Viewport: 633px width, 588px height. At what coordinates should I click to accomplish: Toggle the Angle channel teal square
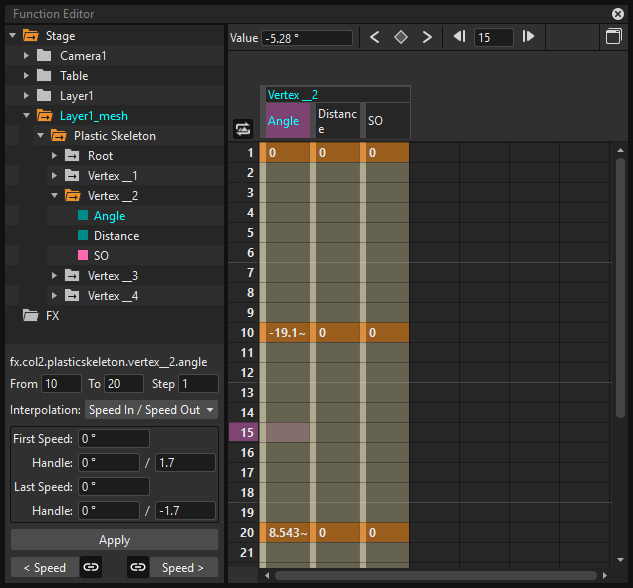83,215
